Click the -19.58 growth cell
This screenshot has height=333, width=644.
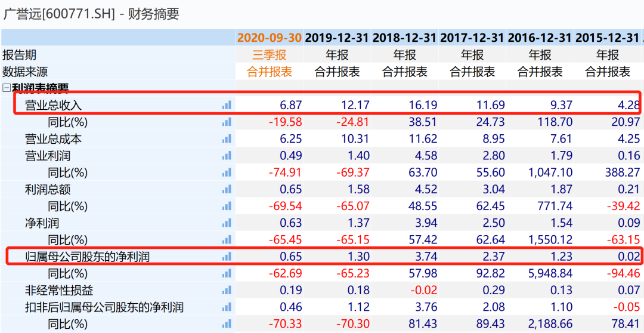tap(286, 122)
